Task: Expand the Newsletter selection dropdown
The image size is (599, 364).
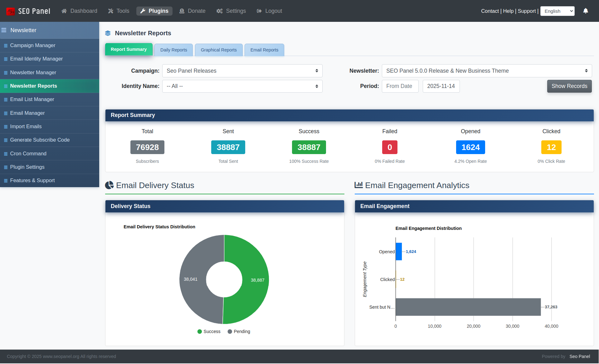Action: pyautogui.click(x=486, y=71)
